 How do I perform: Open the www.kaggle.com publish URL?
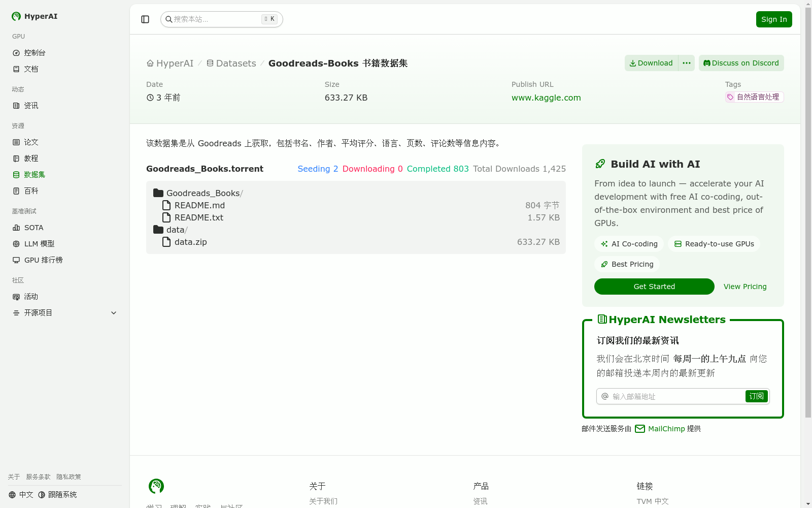click(546, 98)
